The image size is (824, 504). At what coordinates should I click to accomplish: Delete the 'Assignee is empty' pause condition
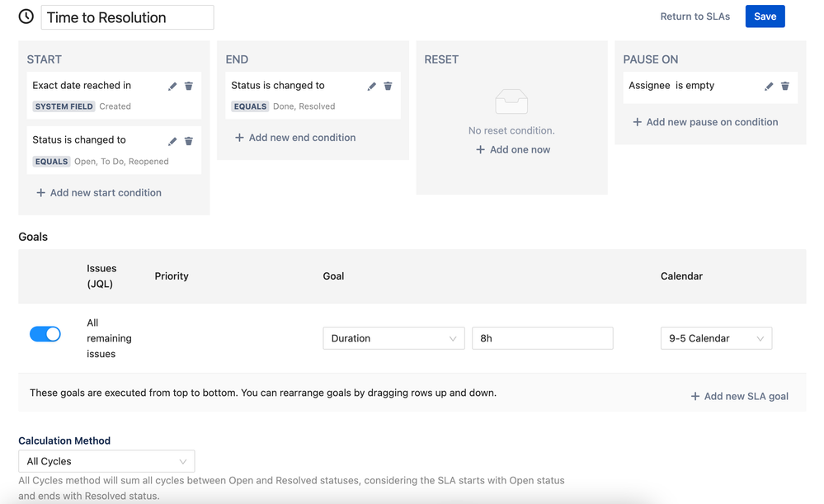[785, 86]
